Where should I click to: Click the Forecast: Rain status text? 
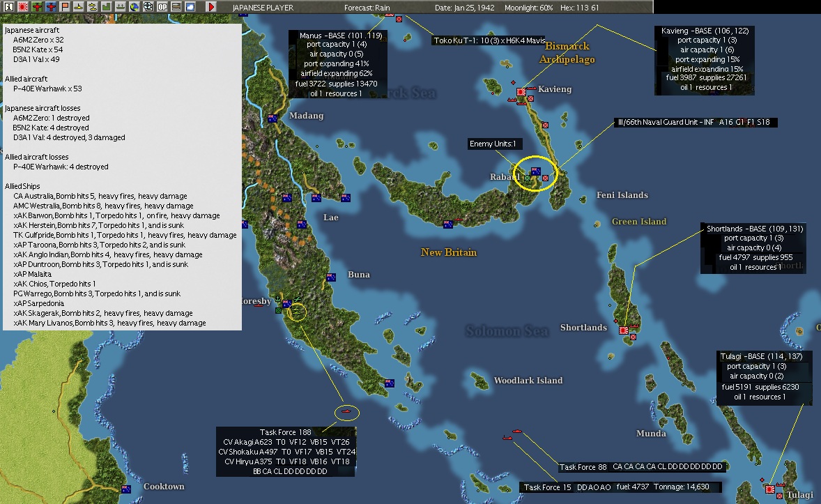point(367,8)
